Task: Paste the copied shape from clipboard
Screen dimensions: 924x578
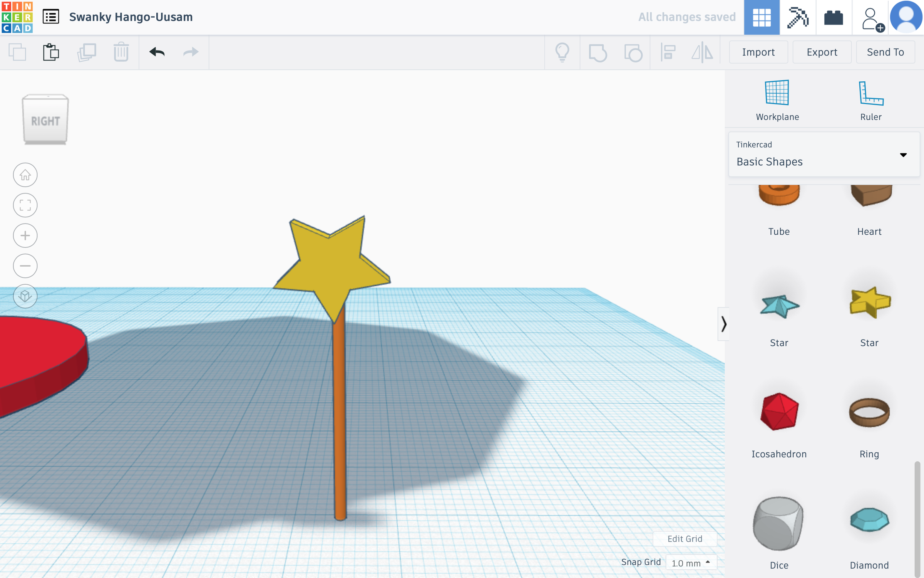Action: coord(52,52)
